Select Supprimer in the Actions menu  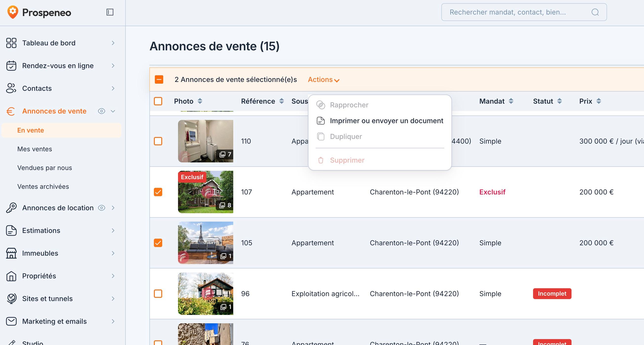(x=380, y=160)
